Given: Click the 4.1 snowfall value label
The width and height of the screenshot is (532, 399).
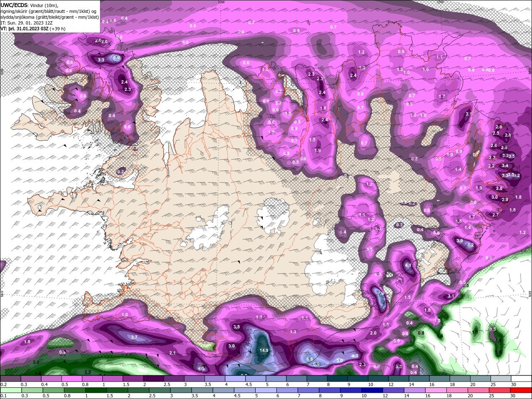Looking at the screenshot, I should [x=408, y=265].
